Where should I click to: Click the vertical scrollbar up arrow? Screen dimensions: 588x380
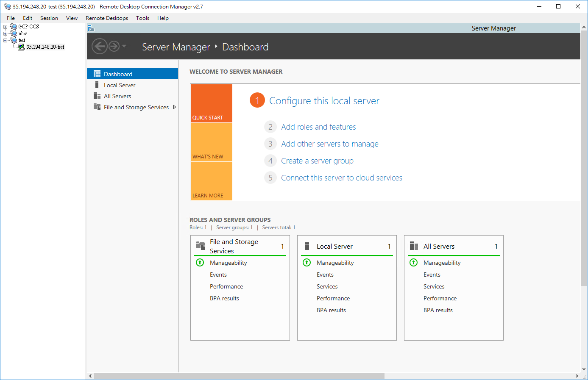point(584,27)
